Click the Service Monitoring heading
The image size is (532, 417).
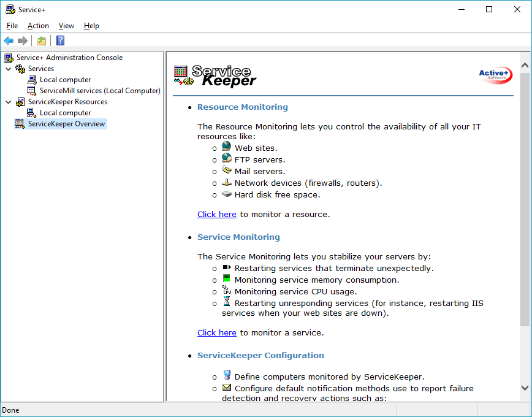click(x=238, y=237)
